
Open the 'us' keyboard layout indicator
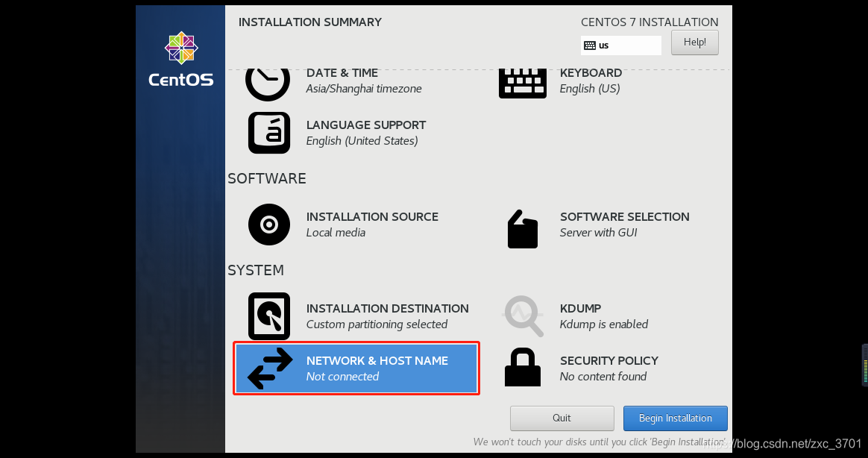pos(621,46)
